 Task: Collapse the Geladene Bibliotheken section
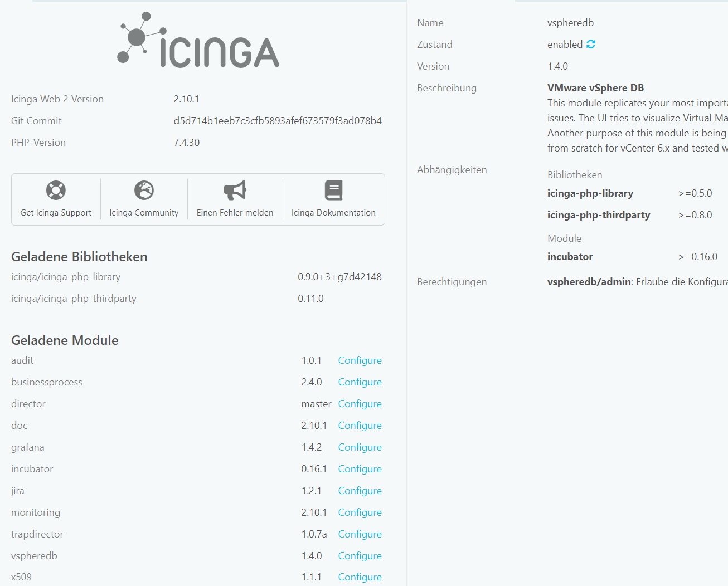(79, 256)
